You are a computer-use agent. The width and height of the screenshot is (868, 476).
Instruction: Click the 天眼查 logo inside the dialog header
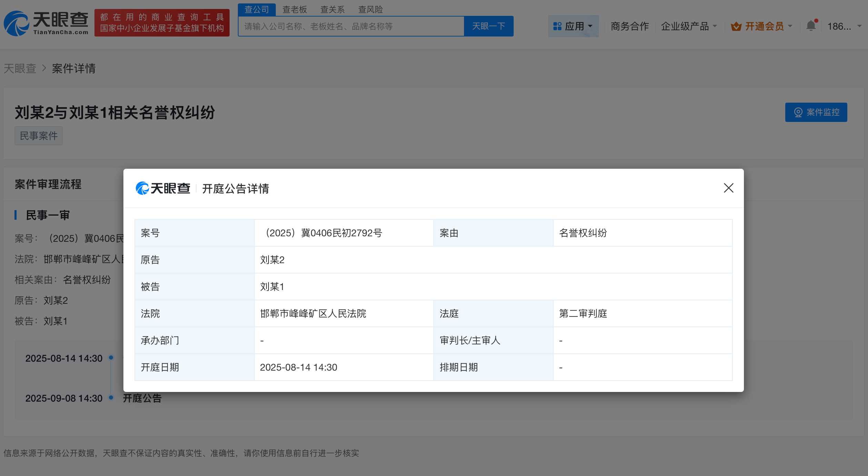coord(164,188)
